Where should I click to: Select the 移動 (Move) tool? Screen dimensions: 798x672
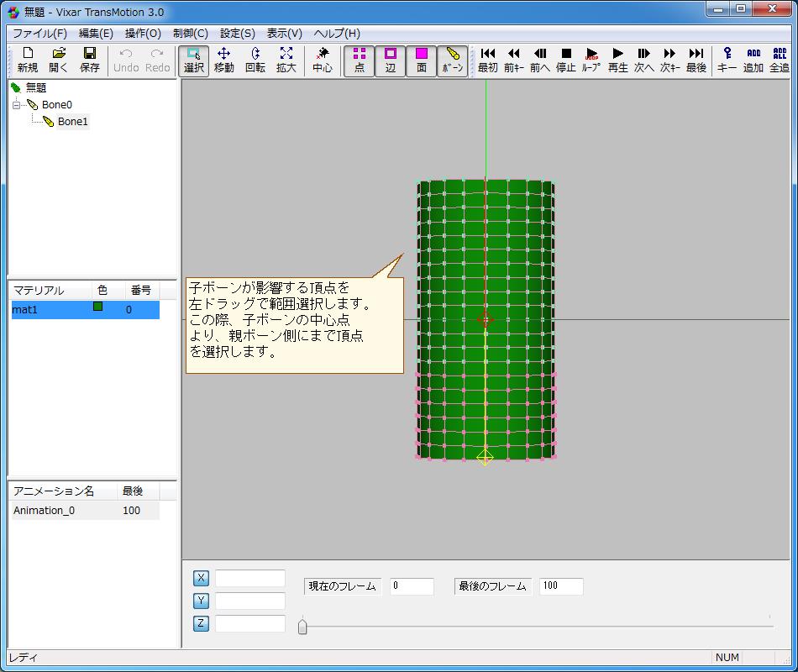(224, 60)
